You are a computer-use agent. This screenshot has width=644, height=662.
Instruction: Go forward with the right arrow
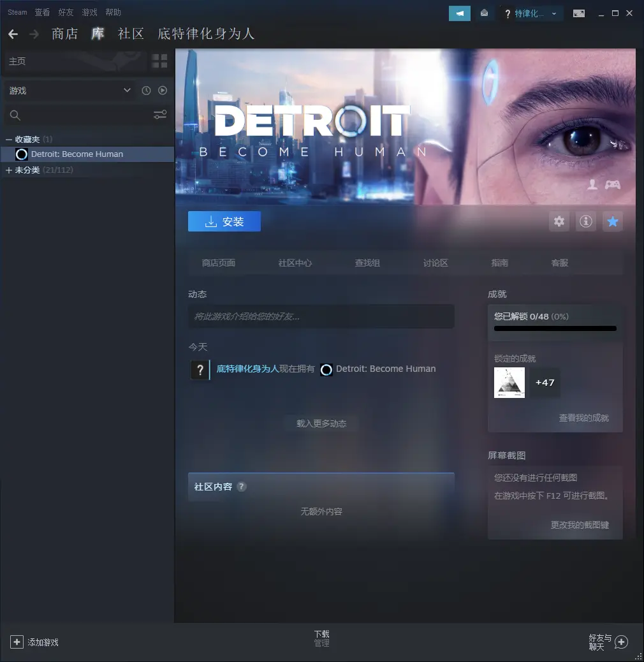[x=34, y=34]
